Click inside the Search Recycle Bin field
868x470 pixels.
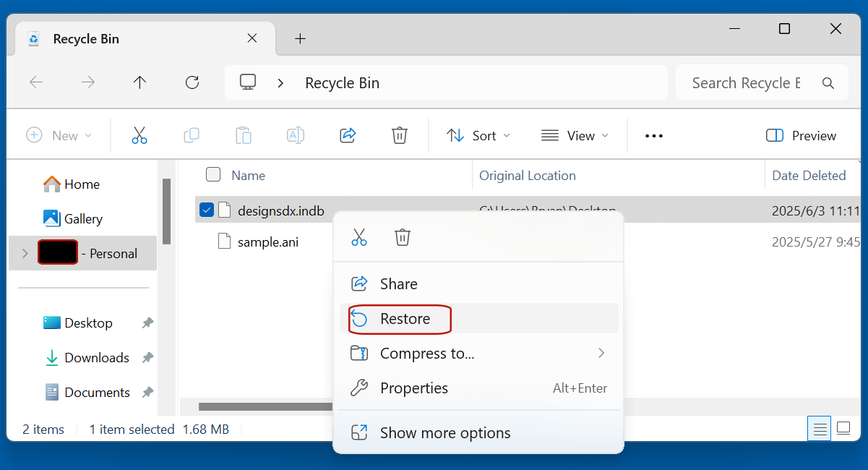[744, 82]
